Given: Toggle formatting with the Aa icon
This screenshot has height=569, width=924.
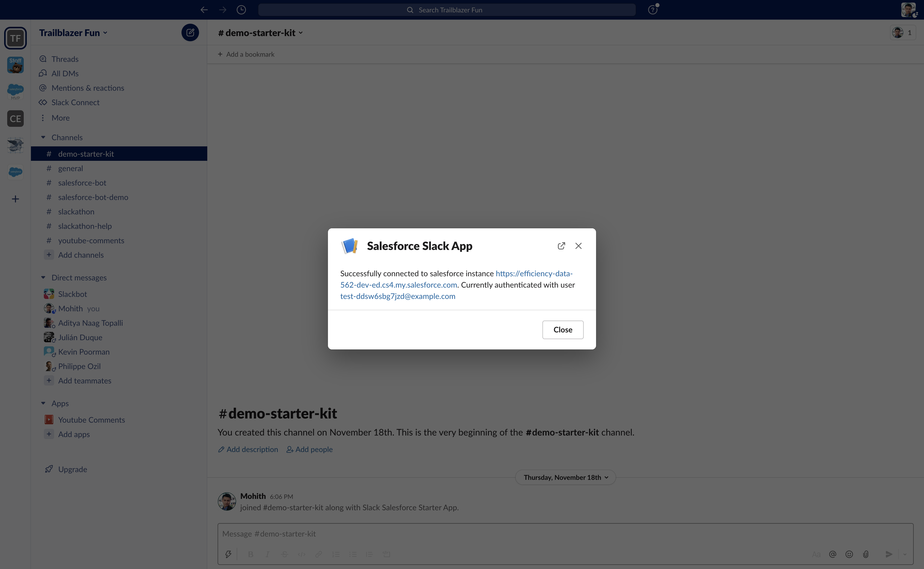Looking at the screenshot, I should [x=816, y=554].
